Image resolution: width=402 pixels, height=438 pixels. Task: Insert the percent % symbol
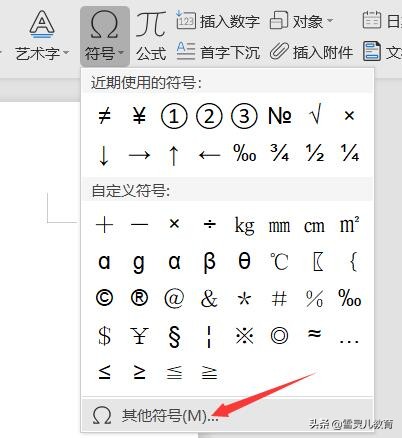pyautogui.click(x=314, y=298)
